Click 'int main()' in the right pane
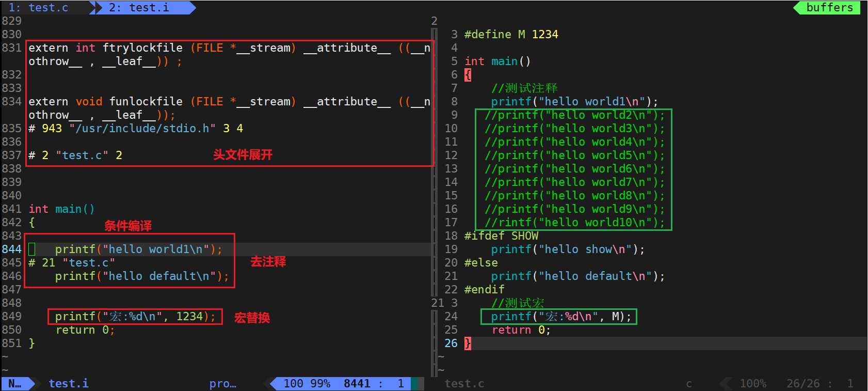The image size is (868, 391). pyautogui.click(x=497, y=61)
